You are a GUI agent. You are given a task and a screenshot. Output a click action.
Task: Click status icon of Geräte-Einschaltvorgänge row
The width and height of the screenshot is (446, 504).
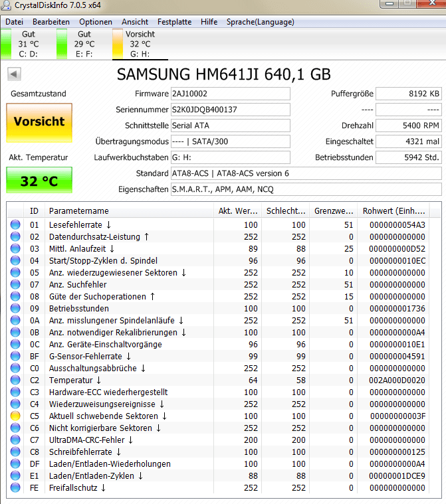[15, 344]
